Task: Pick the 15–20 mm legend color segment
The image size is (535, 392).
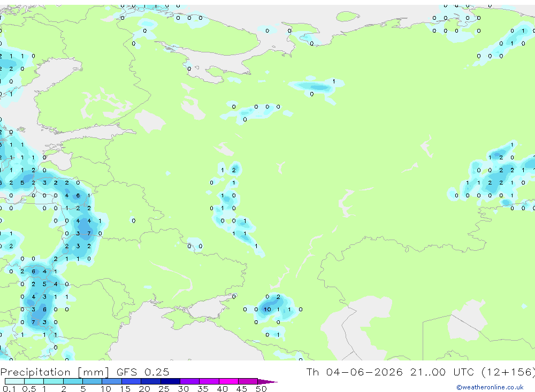Action: pos(132,381)
